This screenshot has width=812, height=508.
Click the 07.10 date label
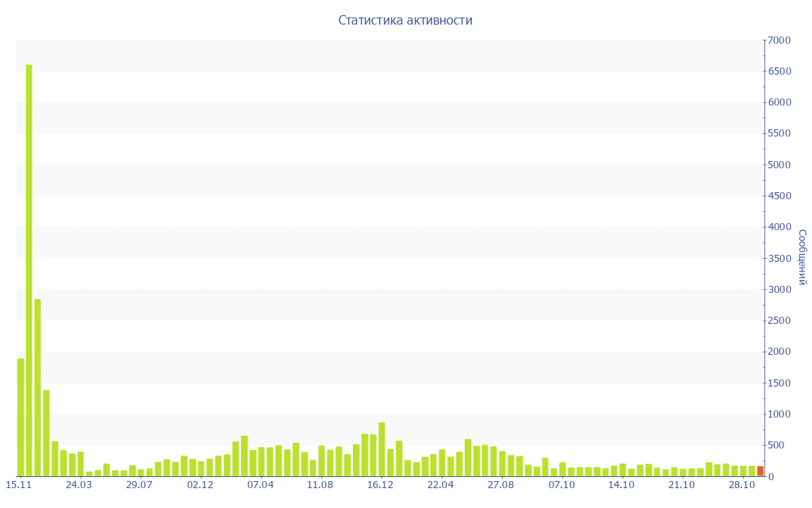pos(561,485)
